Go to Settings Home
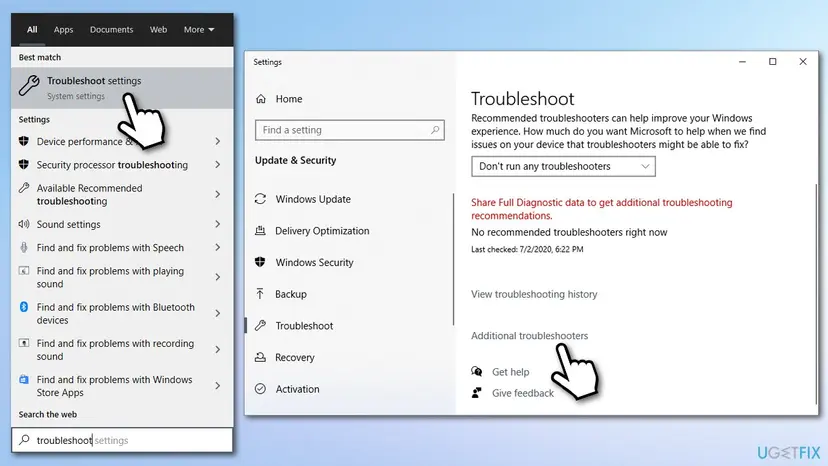The height and width of the screenshot is (466, 828). point(288,99)
